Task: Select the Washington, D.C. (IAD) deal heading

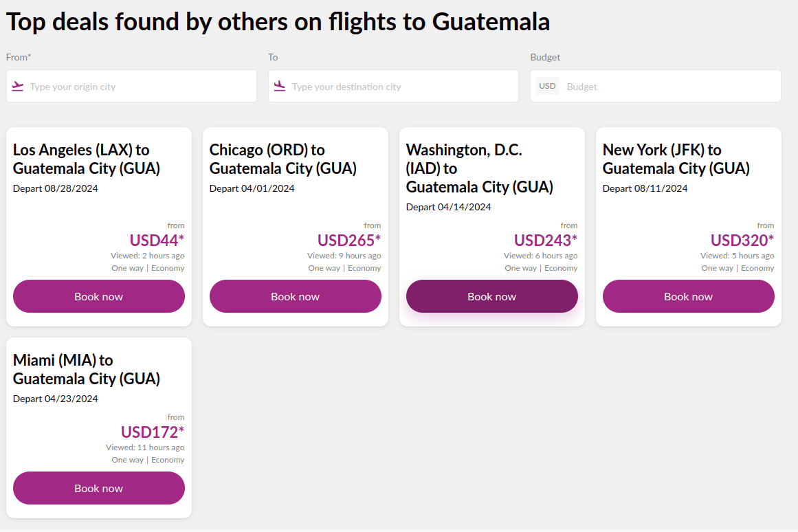Action: click(480, 168)
